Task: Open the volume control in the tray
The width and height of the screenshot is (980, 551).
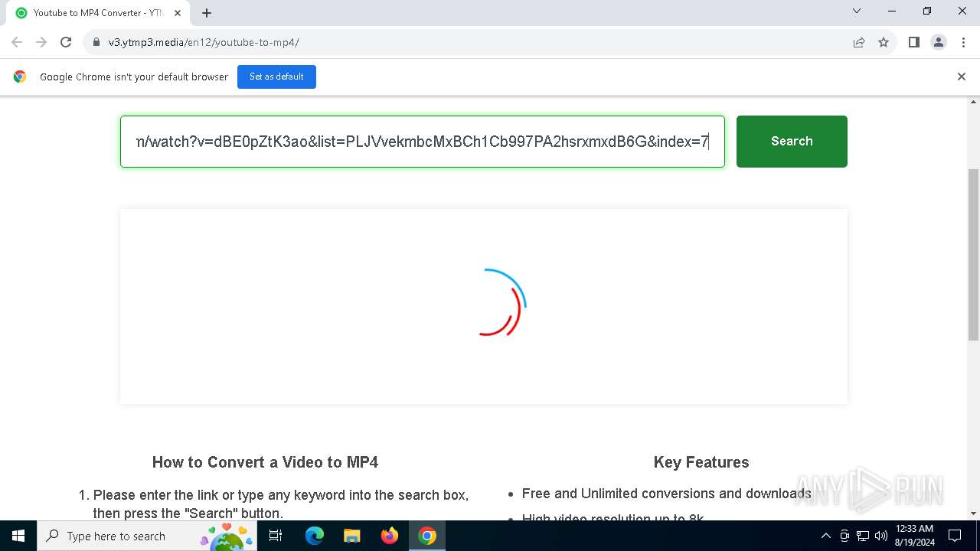Action: 880,536
